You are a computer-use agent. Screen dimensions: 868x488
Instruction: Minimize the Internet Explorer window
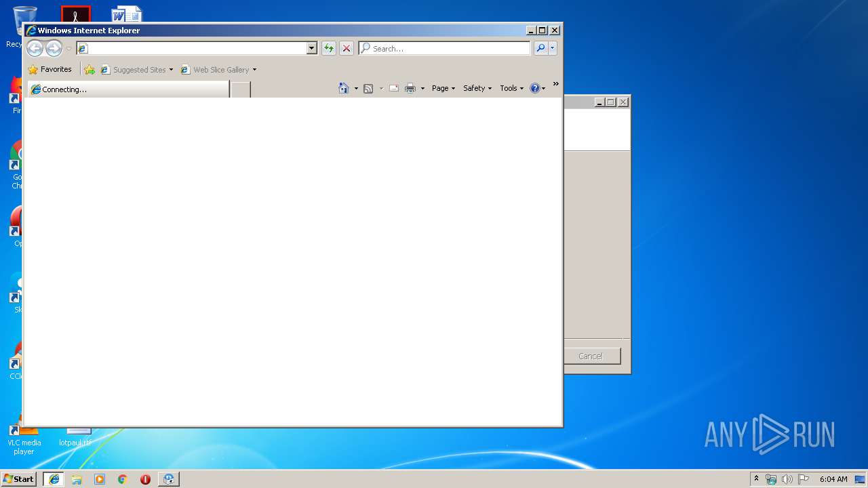point(531,30)
